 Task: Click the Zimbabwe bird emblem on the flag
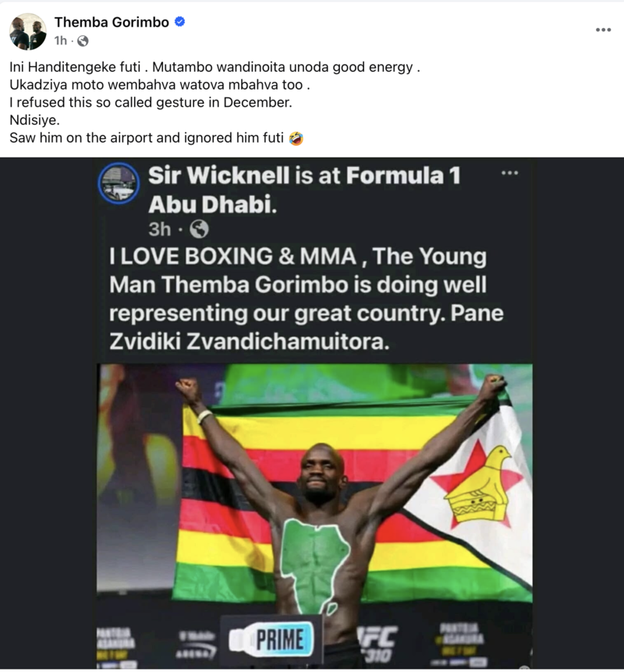point(477,484)
